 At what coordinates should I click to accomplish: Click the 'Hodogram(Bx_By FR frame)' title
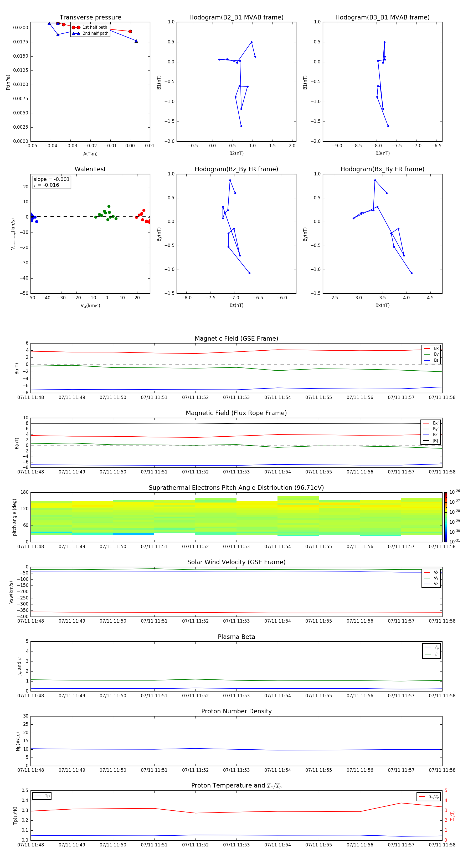(x=382, y=169)
